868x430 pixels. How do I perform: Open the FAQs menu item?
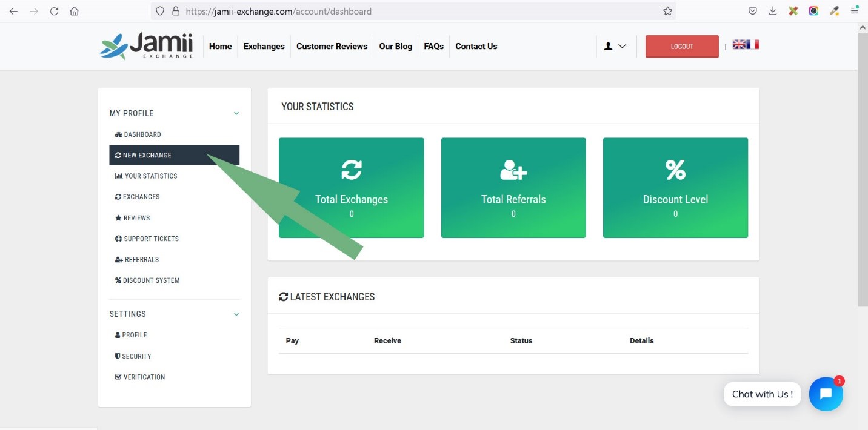click(433, 46)
